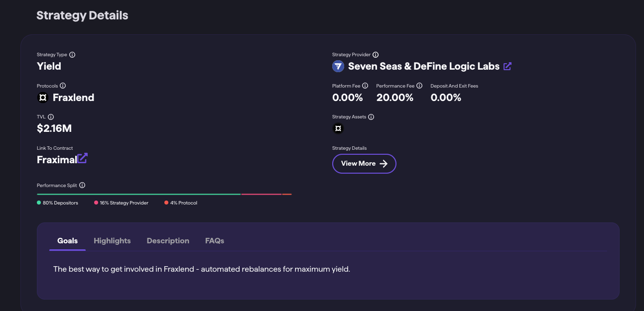Viewport: 644px width, 311px height.
Task: Click Performance Split info icon
Action: 82,185
